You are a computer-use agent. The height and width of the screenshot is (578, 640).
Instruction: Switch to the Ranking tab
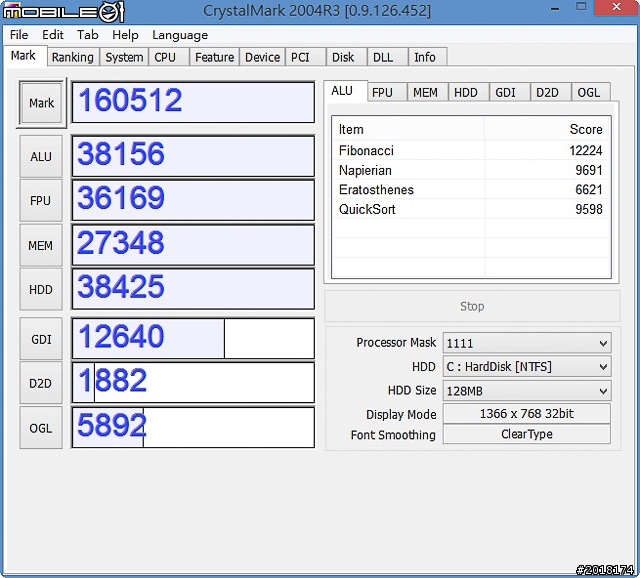(x=73, y=57)
